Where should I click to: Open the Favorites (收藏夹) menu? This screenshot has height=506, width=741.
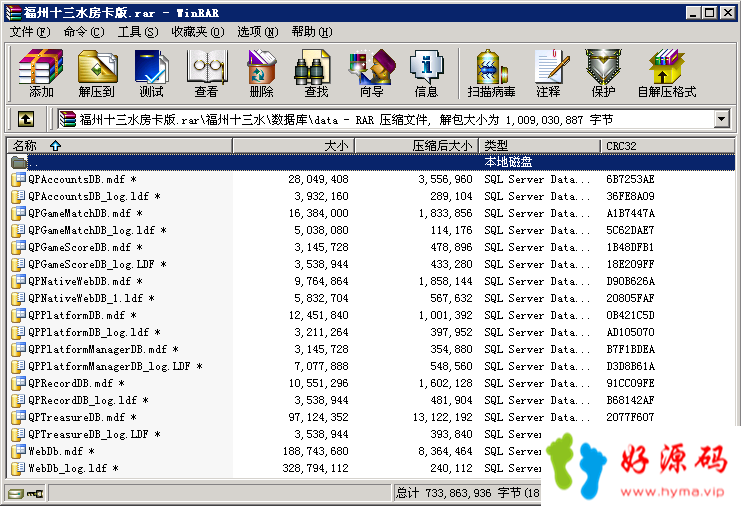[198, 32]
